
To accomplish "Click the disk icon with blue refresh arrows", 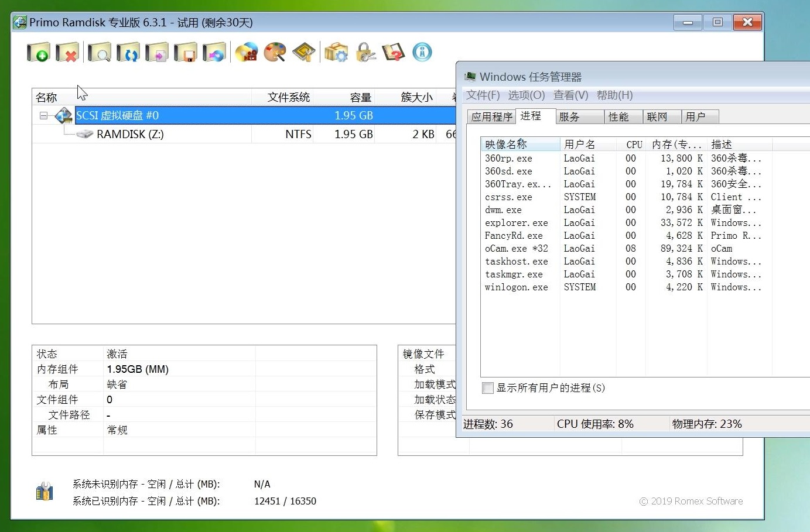I will coord(128,52).
